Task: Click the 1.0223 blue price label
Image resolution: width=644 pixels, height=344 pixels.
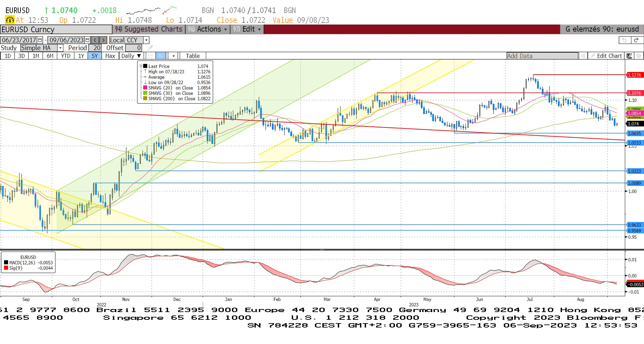Action: click(634, 171)
